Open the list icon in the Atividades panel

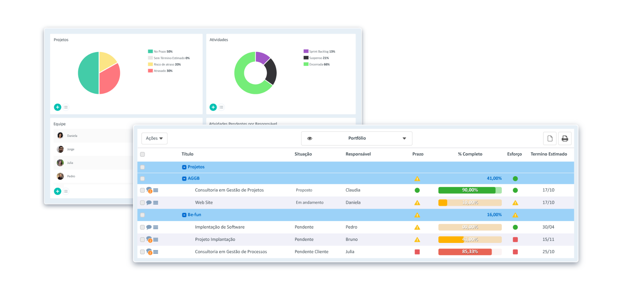(x=221, y=107)
